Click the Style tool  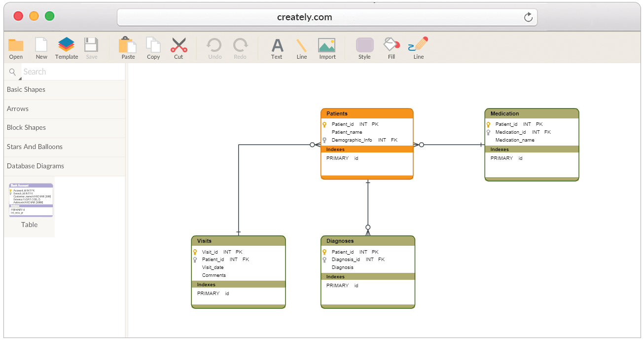(364, 47)
